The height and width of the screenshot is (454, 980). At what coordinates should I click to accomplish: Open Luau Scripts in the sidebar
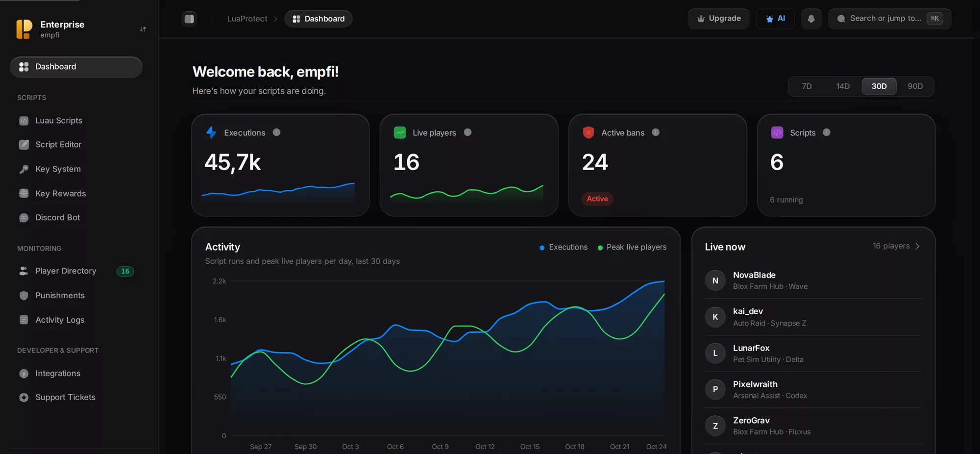(x=76, y=121)
